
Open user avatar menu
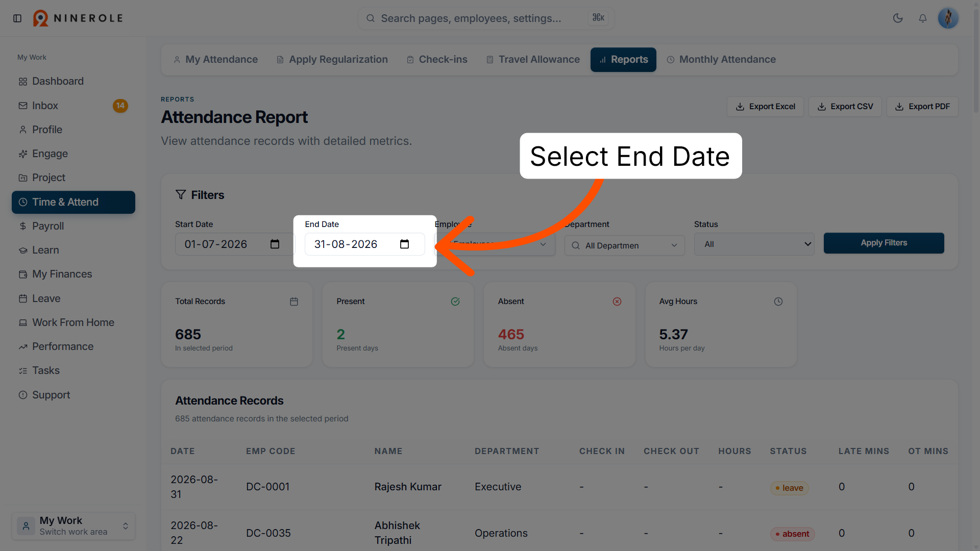[948, 18]
